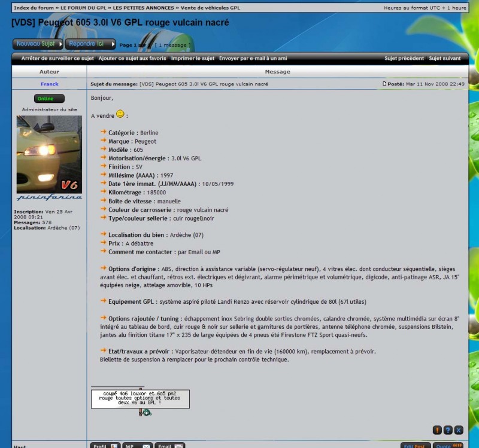
Task: Click Arrêter de surveiller ce sujet
Action: [x=57, y=59]
